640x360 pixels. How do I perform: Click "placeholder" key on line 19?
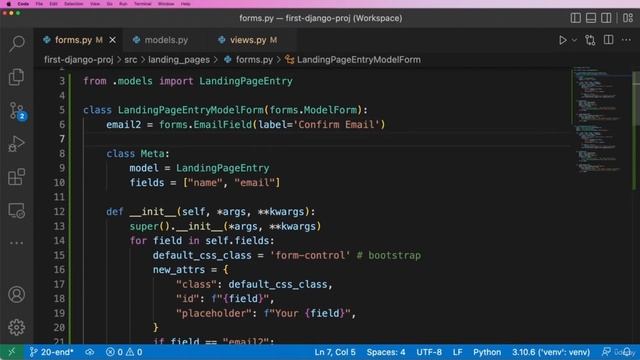[213, 313]
